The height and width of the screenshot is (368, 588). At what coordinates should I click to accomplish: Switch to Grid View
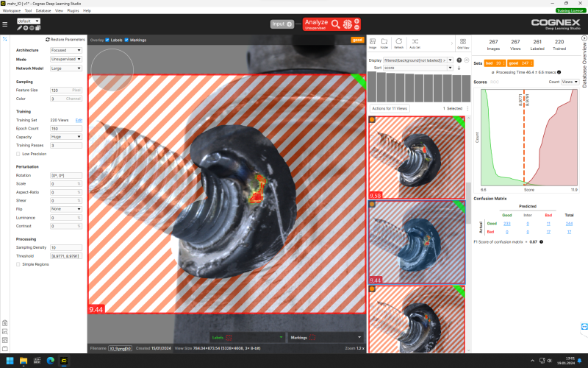pos(463,43)
